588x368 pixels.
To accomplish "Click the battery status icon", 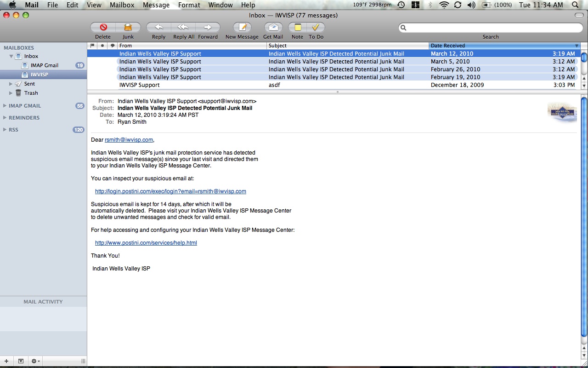I will (486, 5).
